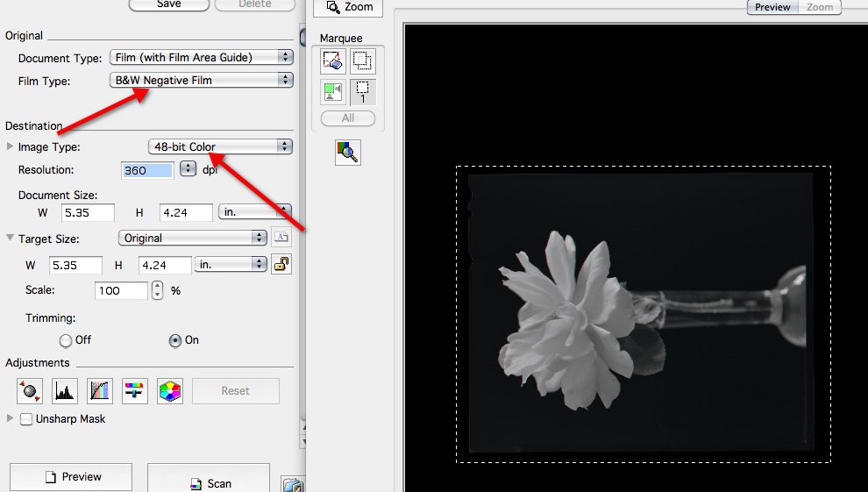This screenshot has width=868, height=492.
Task: Open the Tone Correction curve tool
Action: (x=100, y=391)
